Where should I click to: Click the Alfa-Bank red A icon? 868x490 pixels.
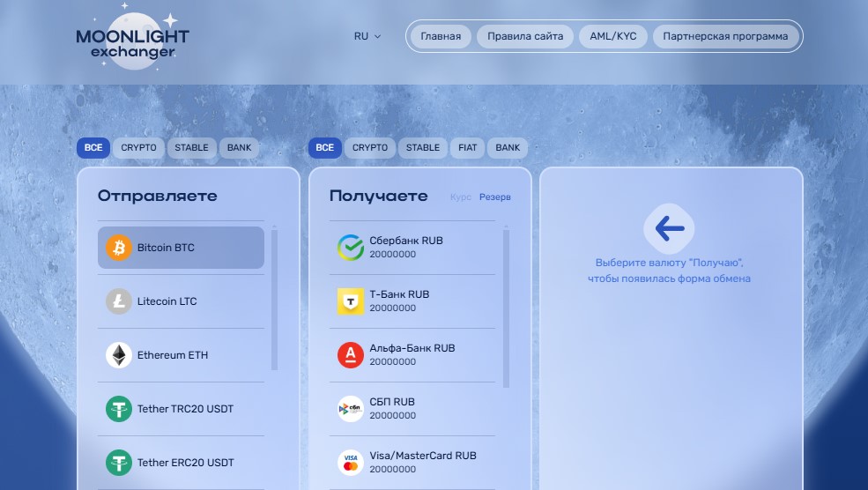point(351,355)
